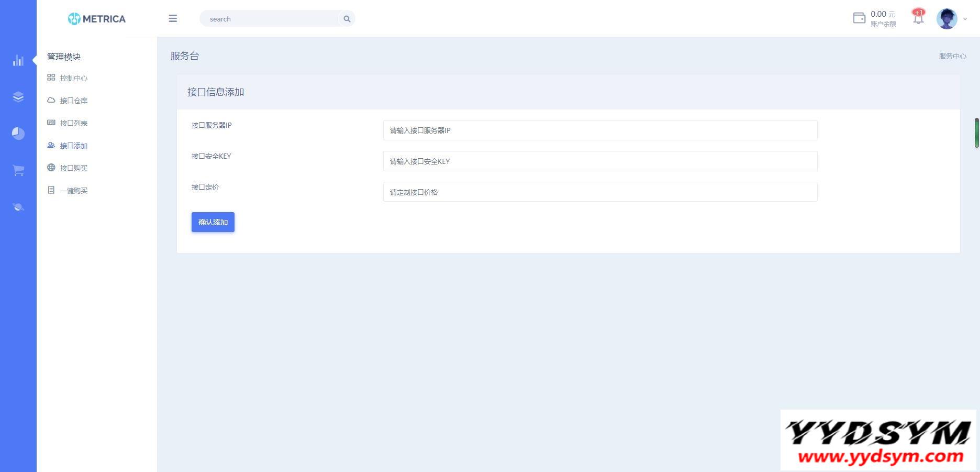Select 一键购买 menu entry
Image resolution: width=980 pixels, height=472 pixels.
pos(73,191)
